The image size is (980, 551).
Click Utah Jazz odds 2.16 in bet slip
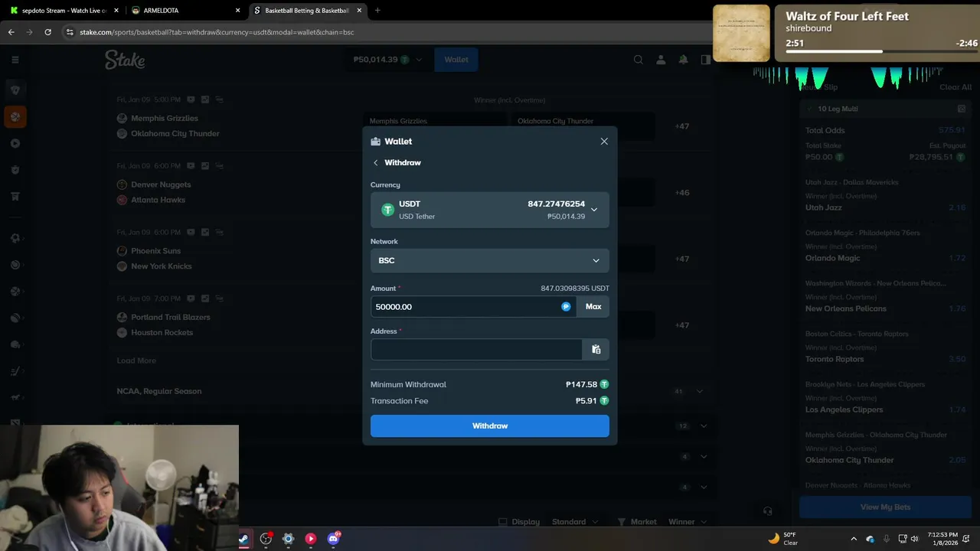pos(957,207)
